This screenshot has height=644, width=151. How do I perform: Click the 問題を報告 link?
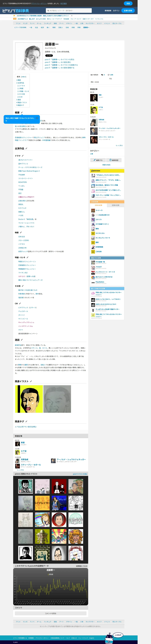[106, 165]
